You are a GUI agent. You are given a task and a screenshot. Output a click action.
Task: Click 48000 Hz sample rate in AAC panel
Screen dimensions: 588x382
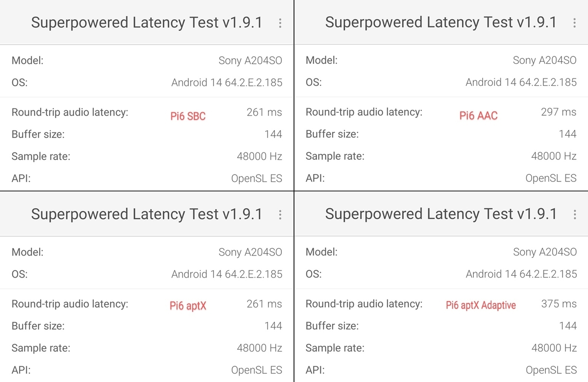coord(554,156)
